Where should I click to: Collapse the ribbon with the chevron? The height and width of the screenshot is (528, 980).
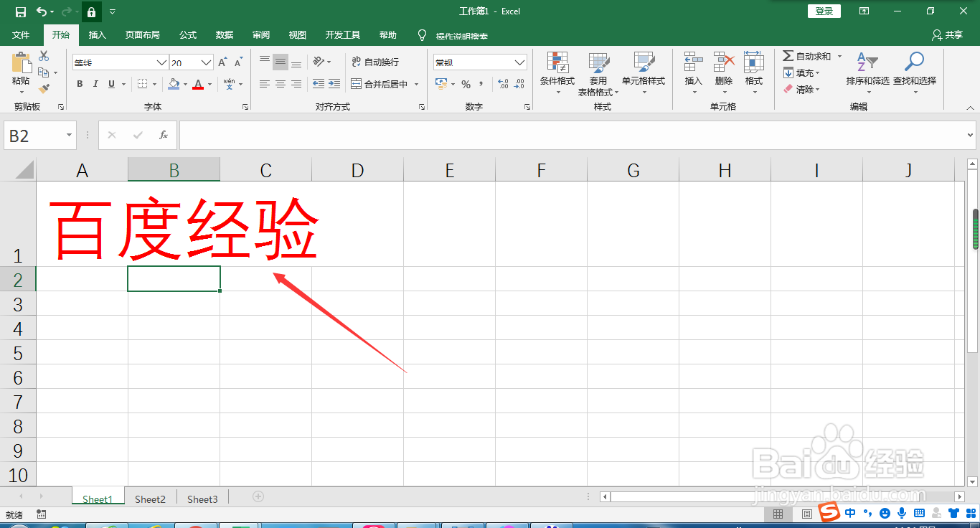click(x=970, y=107)
